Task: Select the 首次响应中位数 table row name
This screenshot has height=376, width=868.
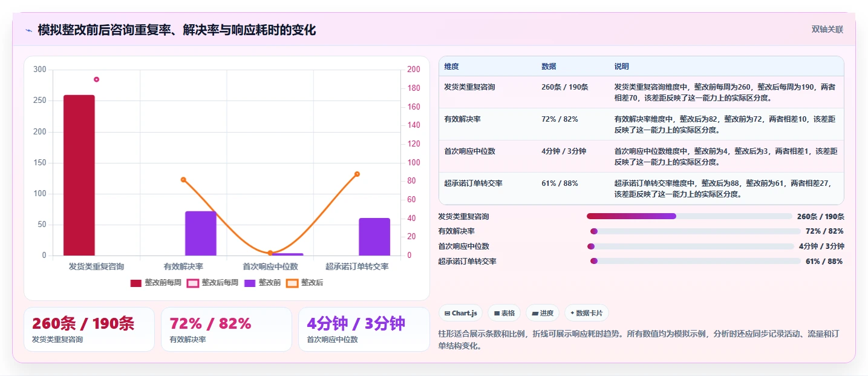Action: 469,151
